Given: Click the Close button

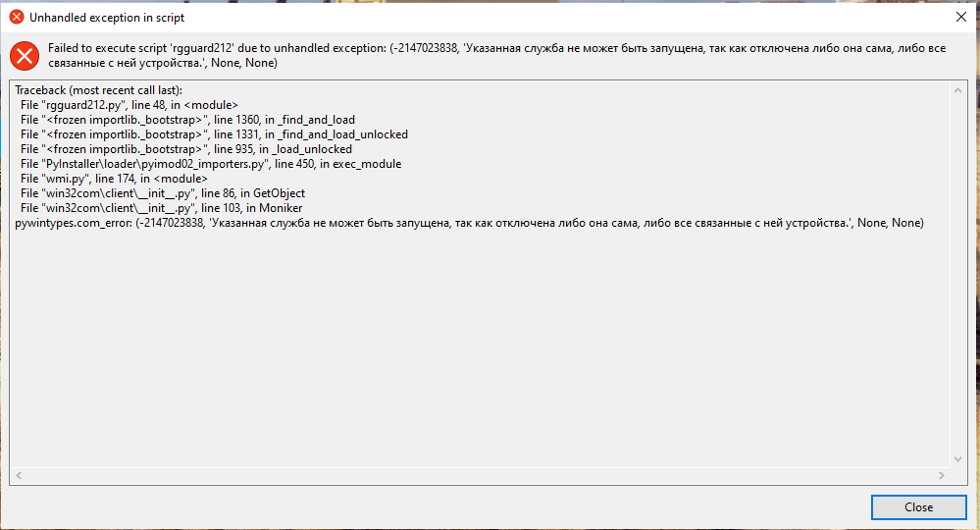Looking at the screenshot, I should click(918, 507).
